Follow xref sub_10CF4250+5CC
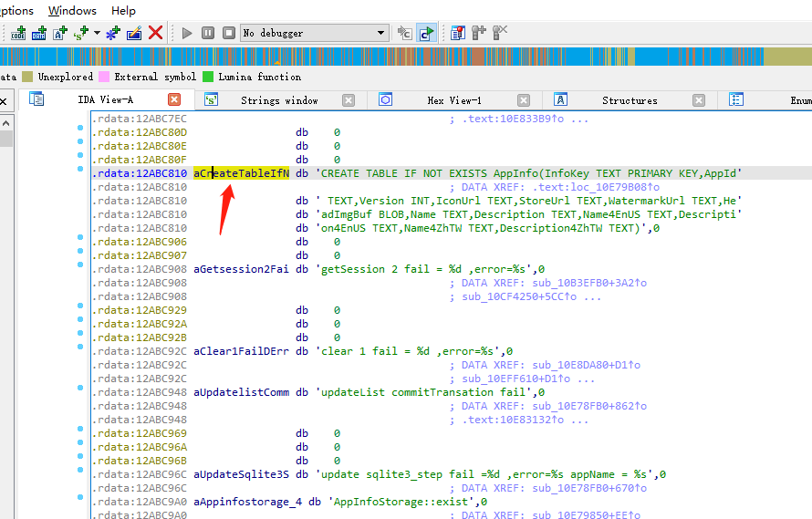The image size is (812, 519). pyautogui.click(x=519, y=296)
